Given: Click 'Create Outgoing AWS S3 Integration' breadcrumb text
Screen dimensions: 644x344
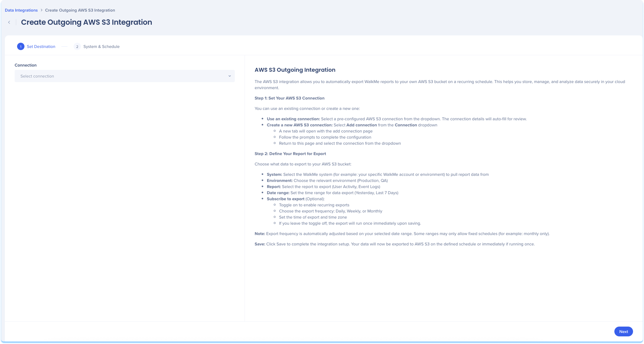Looking at the screenshot, I should point(80,10).
